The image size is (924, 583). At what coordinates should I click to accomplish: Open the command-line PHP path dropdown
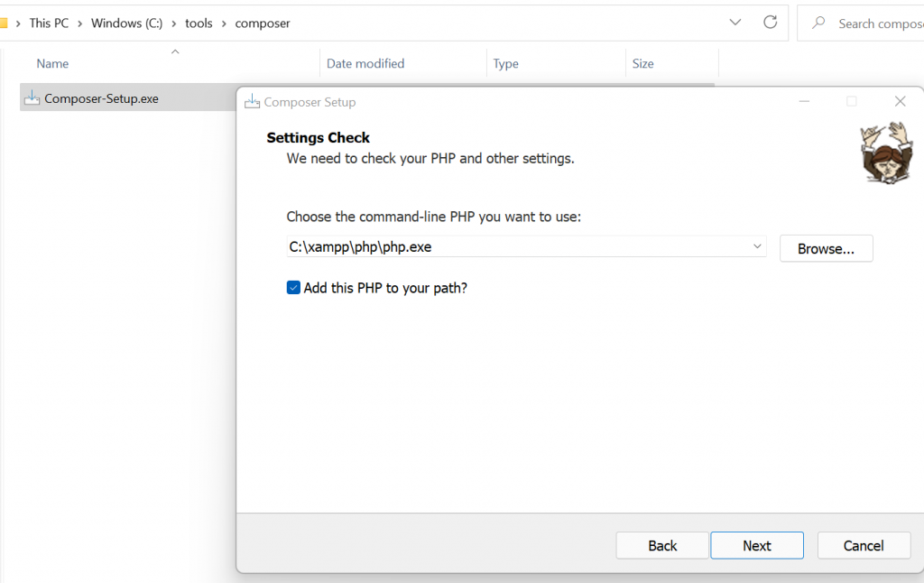pos(757,246)
